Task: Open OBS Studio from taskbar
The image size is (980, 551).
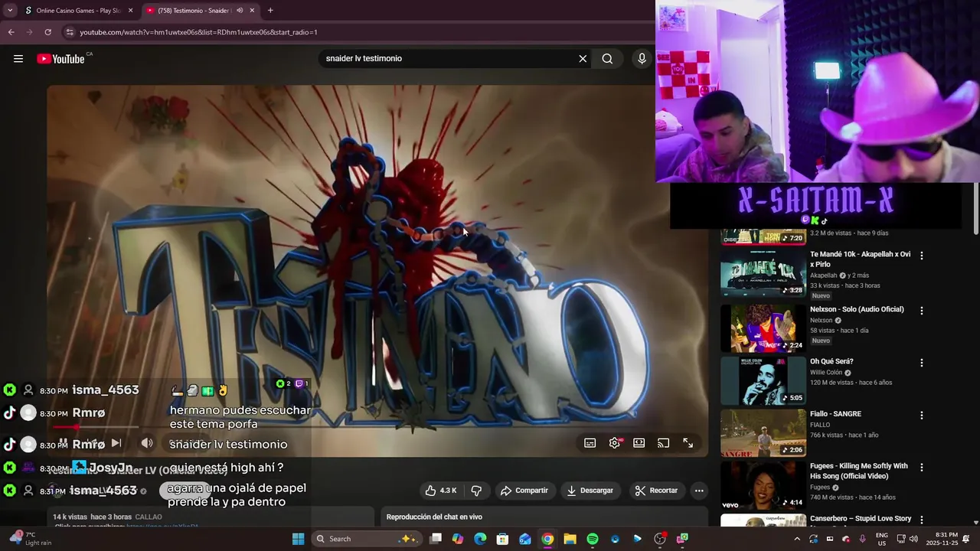Action: [x=660, y=539]
